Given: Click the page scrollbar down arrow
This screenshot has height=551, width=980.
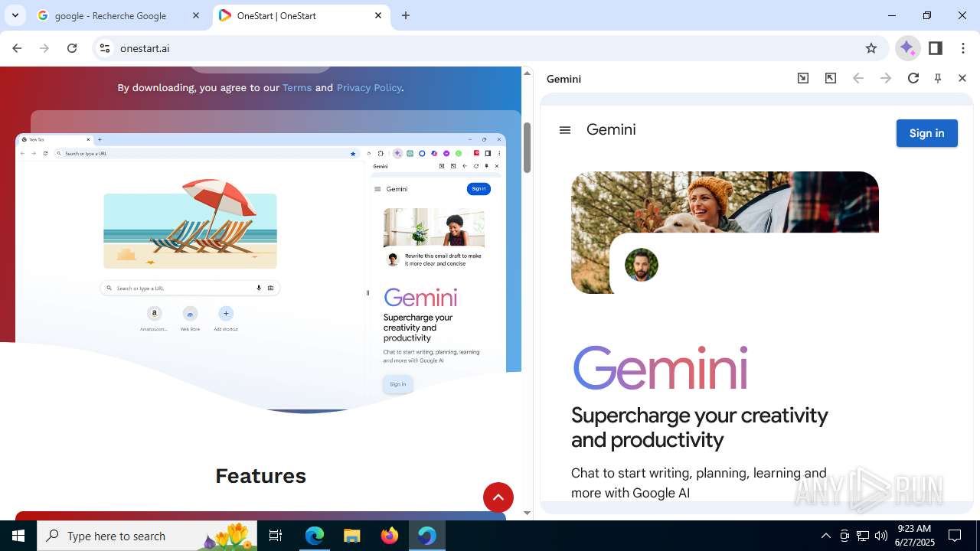Looking at the screenshot, I should click(527, 513).
